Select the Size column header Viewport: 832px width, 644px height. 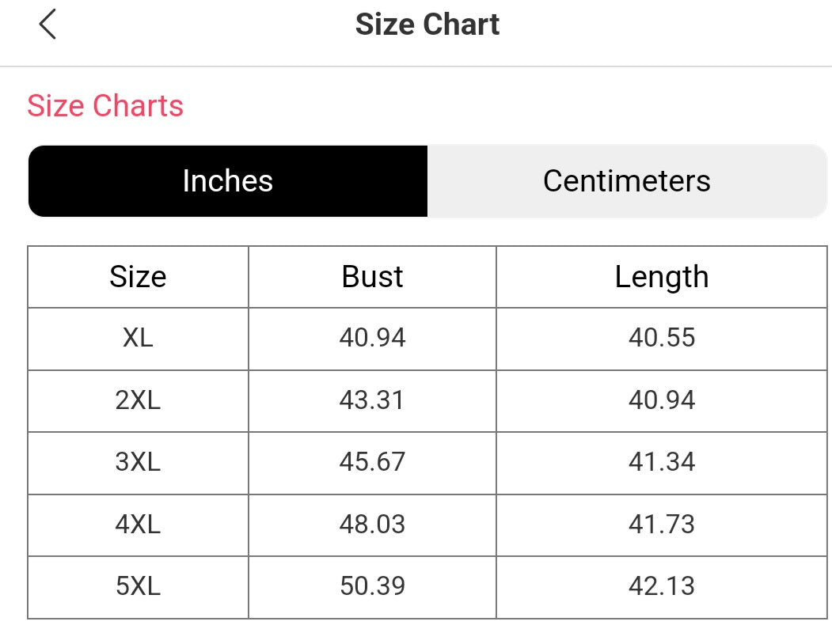[138, 277]
